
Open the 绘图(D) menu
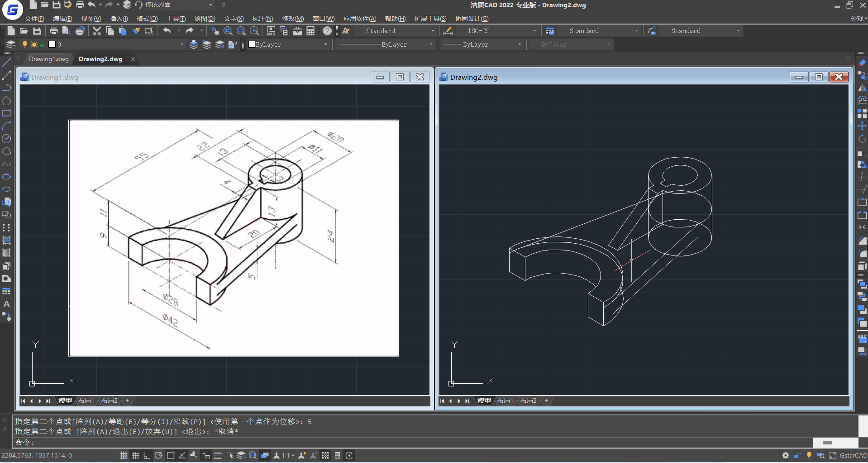tap(205, 19)
